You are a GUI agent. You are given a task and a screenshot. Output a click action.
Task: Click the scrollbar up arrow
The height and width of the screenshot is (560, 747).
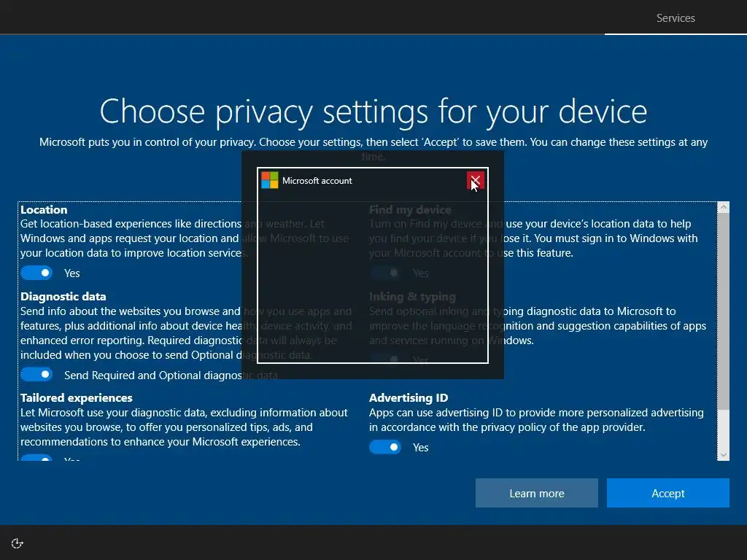(723, 207)
